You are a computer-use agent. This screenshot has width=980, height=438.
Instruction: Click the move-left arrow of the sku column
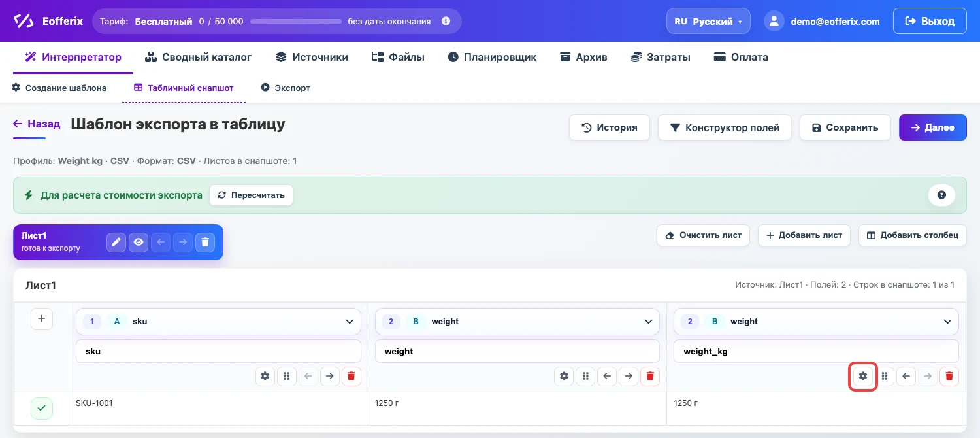tap(308, 376)
